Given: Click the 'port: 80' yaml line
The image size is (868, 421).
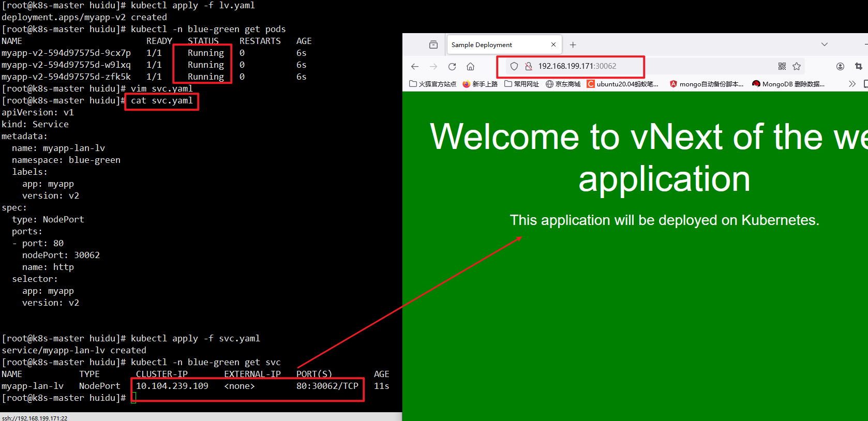Looking at the screenshot, I should pyautogui.click(x=38, y=243).
